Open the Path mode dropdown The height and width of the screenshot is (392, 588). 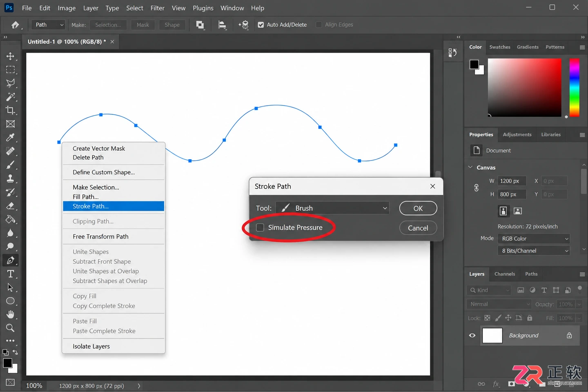(48, 25)
